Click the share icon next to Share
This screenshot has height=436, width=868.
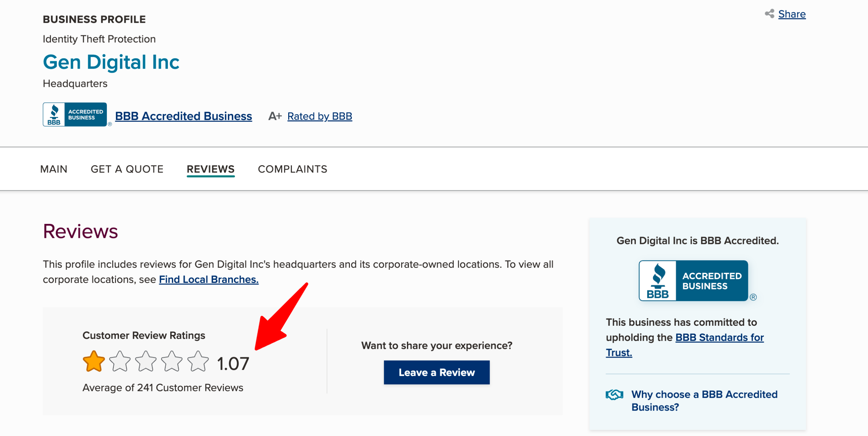coord(769,14)
